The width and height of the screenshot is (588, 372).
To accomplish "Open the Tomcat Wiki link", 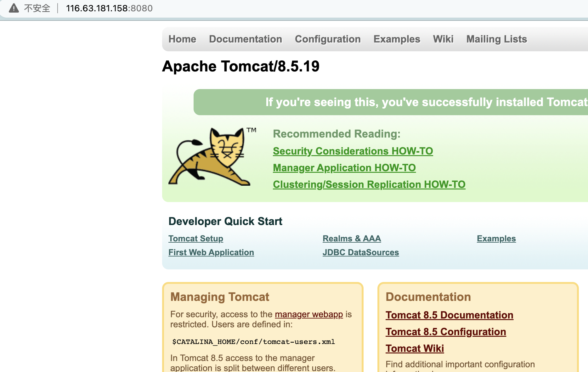I will 415,348.
